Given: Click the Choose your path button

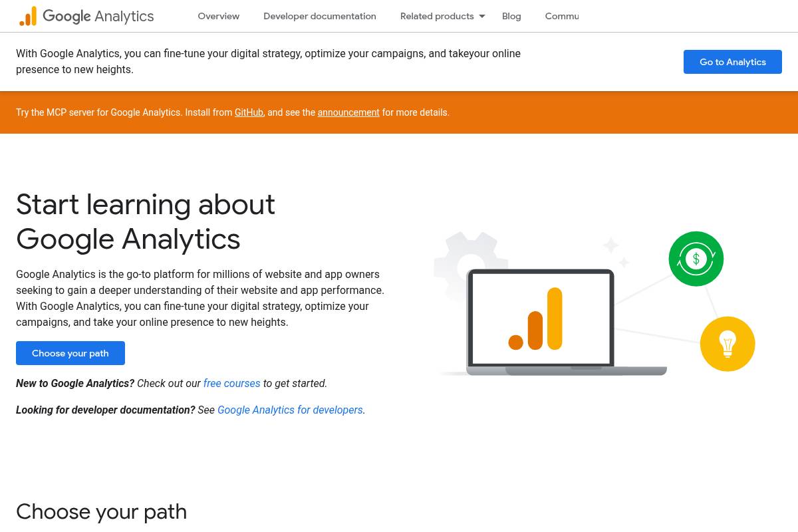Looking at the screenshot, I should point(70,353).
